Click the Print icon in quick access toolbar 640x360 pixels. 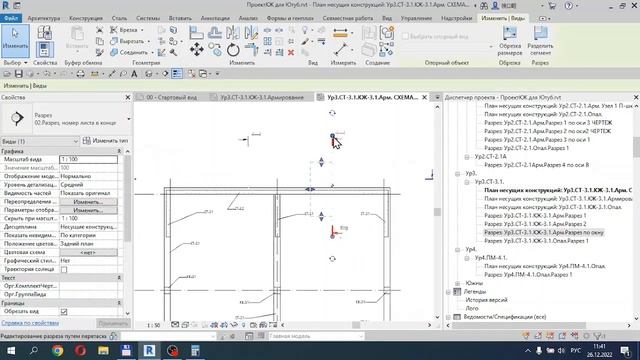(80, 74)
